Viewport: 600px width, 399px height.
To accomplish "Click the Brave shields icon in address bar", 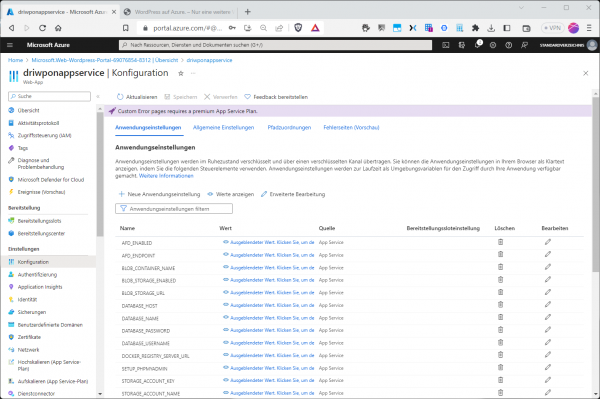I will [298, 28].
